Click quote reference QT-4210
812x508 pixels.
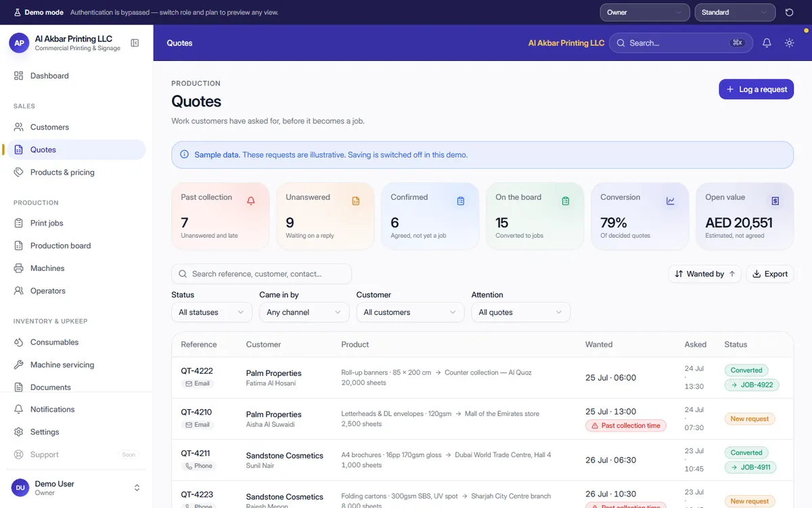196,412
